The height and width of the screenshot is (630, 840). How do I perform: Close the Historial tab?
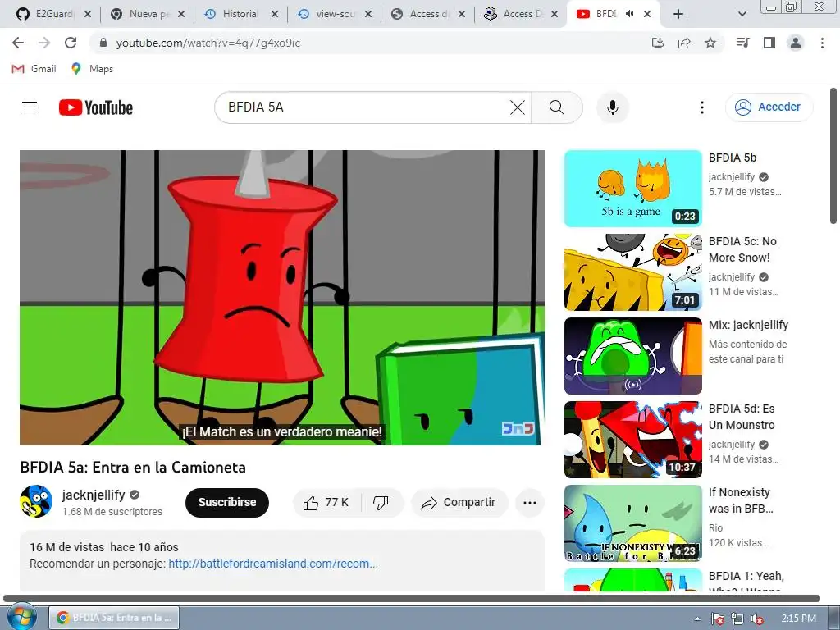(x=275, y=15)
